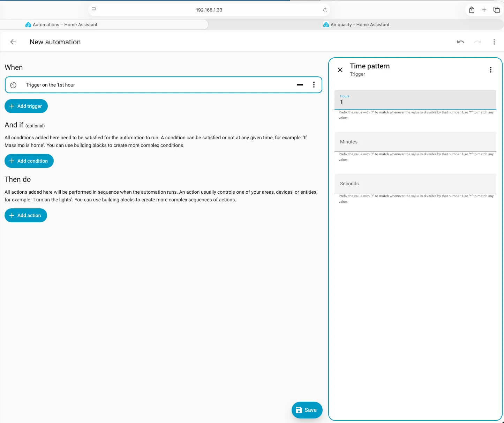
Task: Open the Time pattern panel overflow menu
Action: pos(490,70)
